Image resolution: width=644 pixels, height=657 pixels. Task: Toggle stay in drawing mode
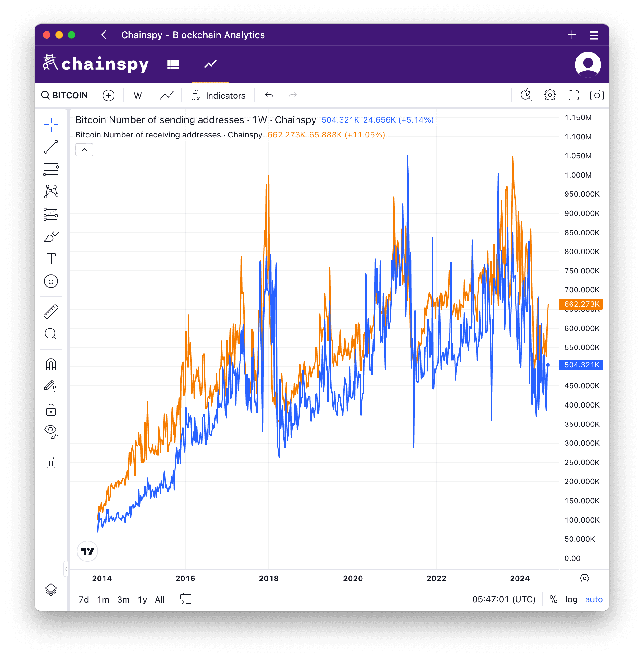pos(51,387)
